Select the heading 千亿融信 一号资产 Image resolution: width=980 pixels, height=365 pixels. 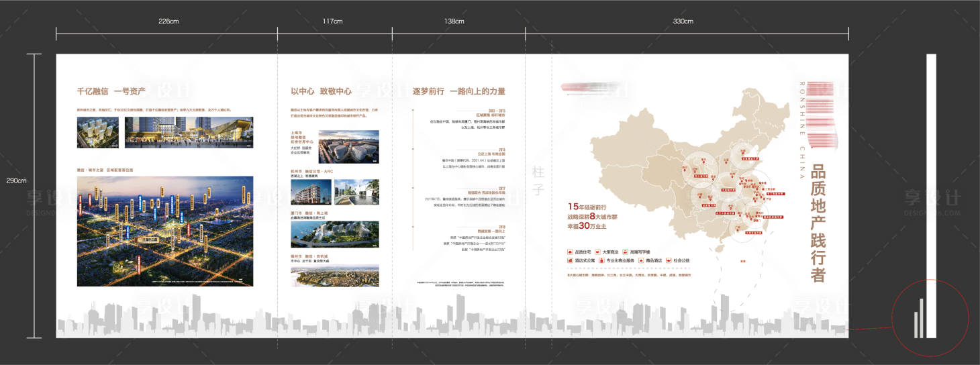[x=111, y=91]
